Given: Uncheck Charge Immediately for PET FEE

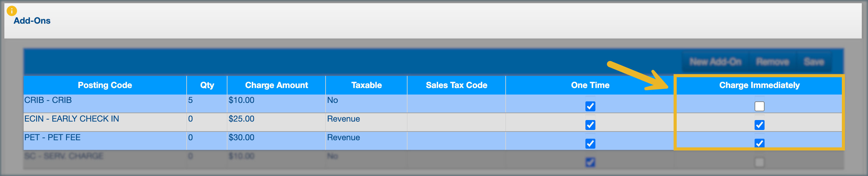Looking at the screenshot, I should pos(759,143).
